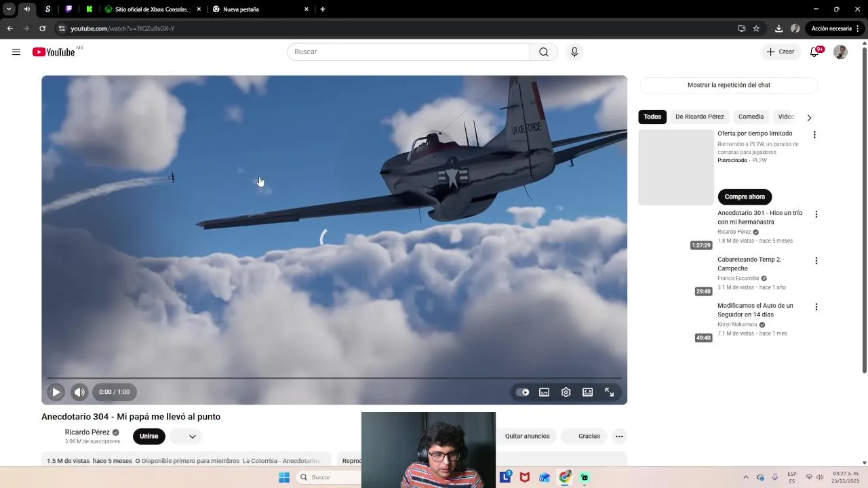
Task: Open browser downloads
Action: click(778, 28)
